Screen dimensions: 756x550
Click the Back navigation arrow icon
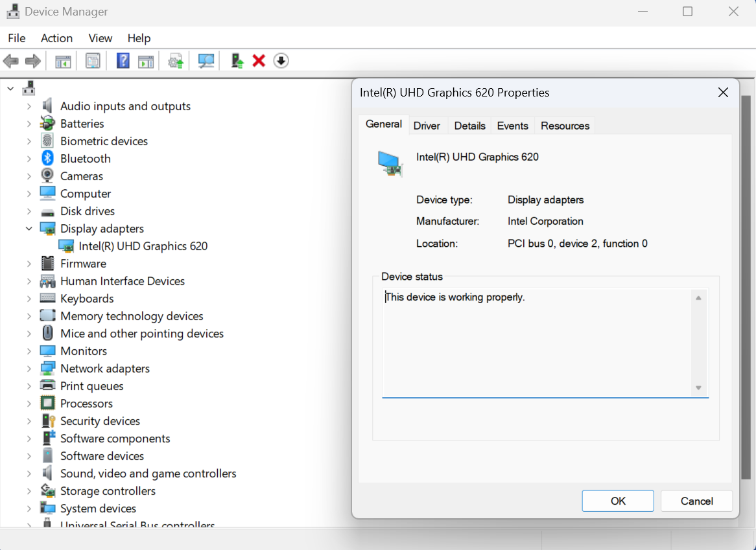point(10,60)
